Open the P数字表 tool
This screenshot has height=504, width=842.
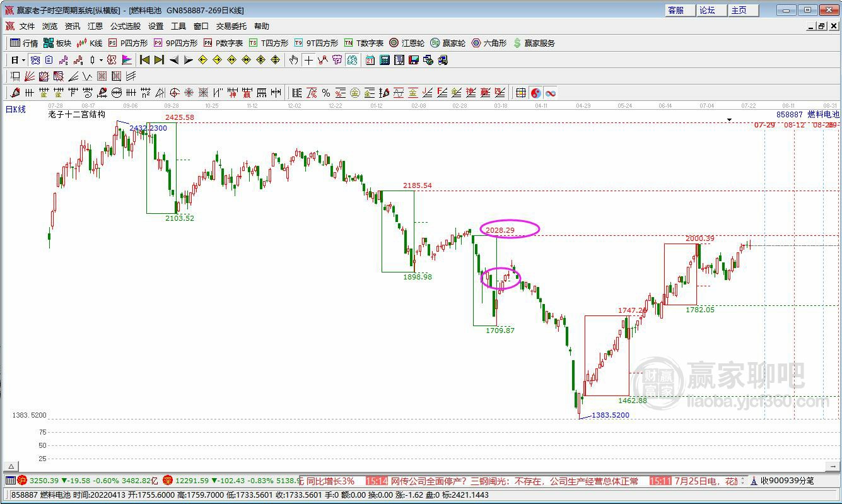[223, 43]
